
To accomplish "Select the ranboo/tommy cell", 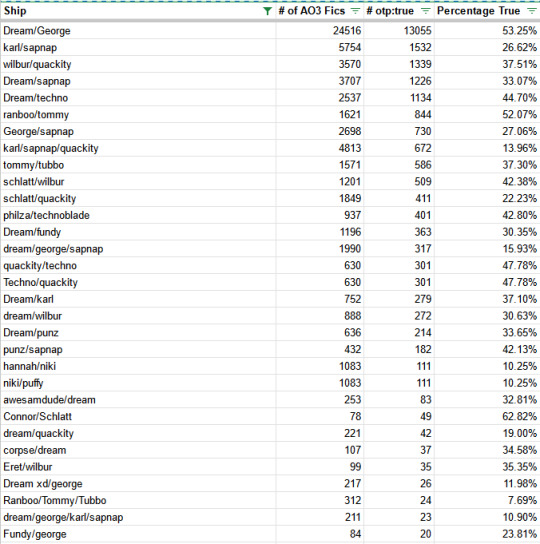I will [x=138, y=114].
